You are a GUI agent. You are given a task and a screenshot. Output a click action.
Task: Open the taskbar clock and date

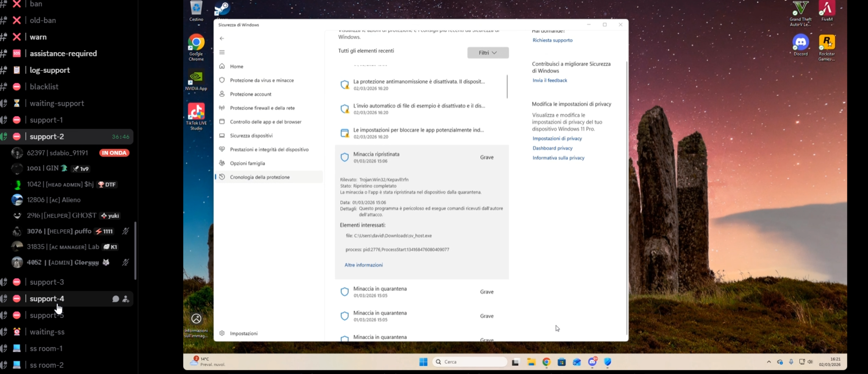click(x=830, y=362)
